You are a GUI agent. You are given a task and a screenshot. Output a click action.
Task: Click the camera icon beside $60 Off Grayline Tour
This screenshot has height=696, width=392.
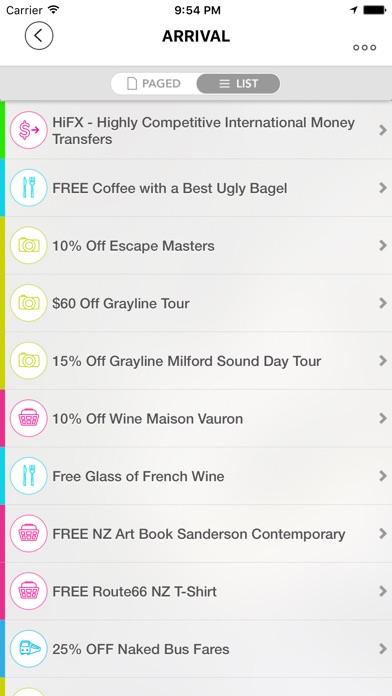pos(28,303)
